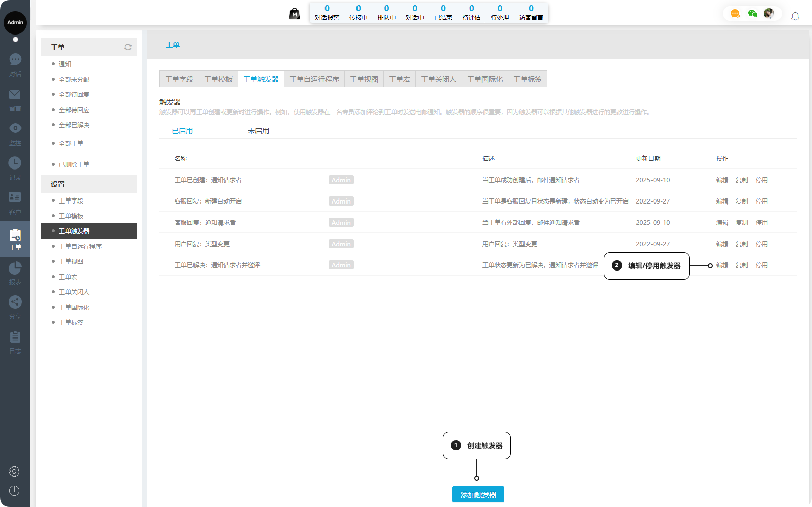Open the 报表 reports pie chart icon
The image size is (812, 507).
15,272
